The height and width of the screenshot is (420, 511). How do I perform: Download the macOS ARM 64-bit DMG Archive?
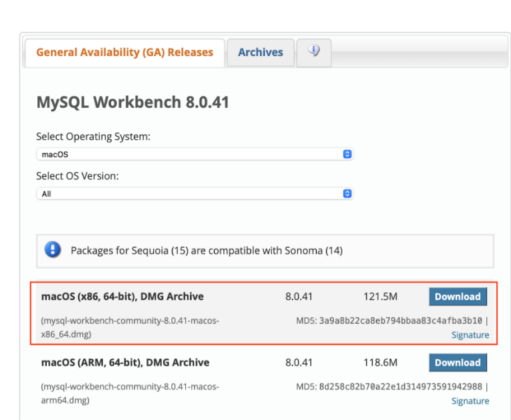tap(458, 363)
